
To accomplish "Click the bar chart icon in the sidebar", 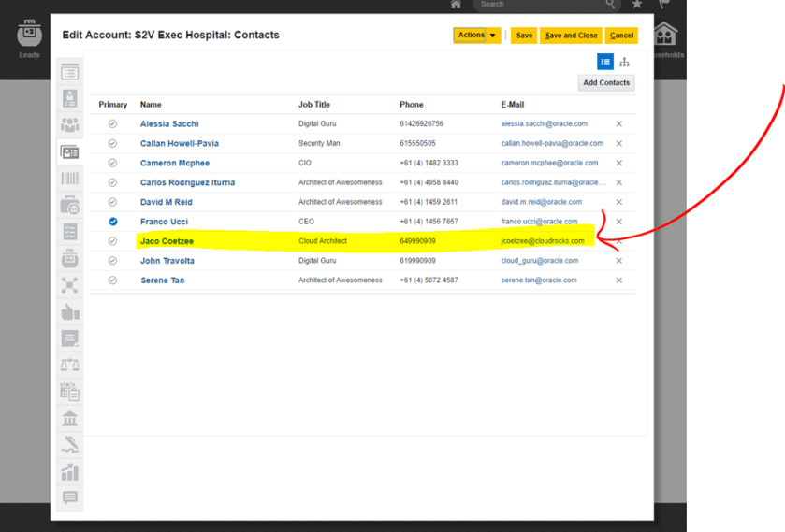I will 69,471.
